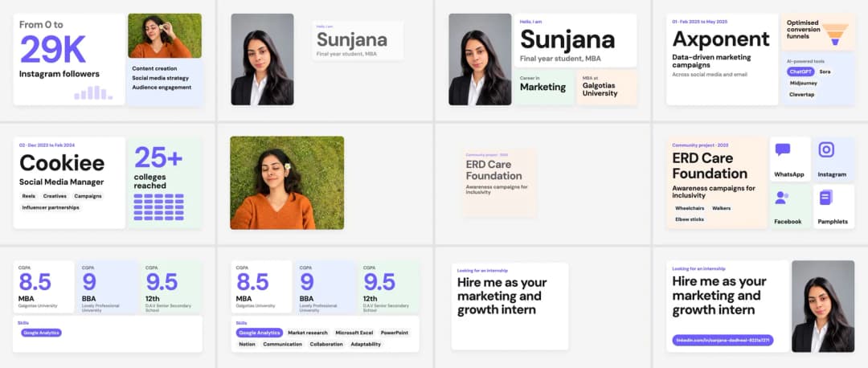
Task: Click the Pamphlets label text
Action: (x=833, y=222)
